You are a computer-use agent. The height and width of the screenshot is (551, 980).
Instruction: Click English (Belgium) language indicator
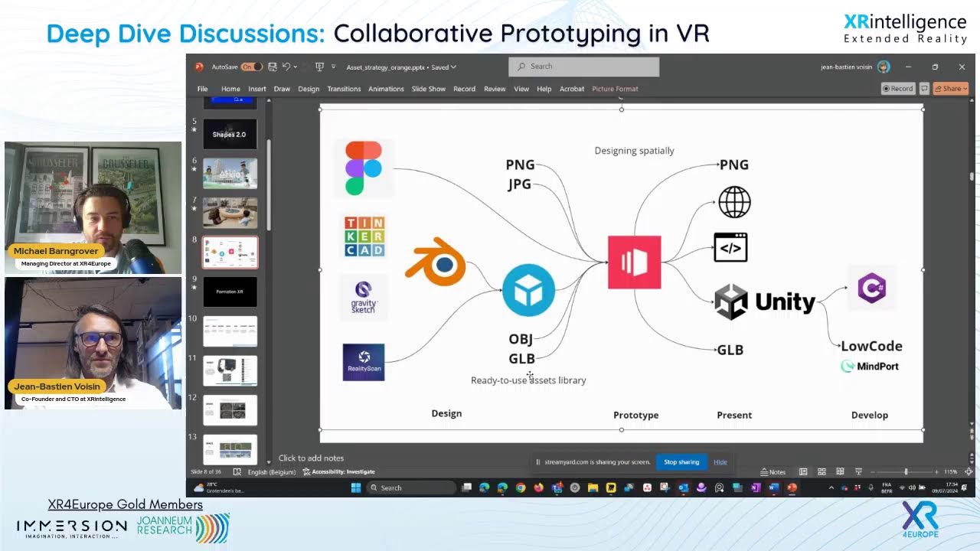tap(272, 472)
